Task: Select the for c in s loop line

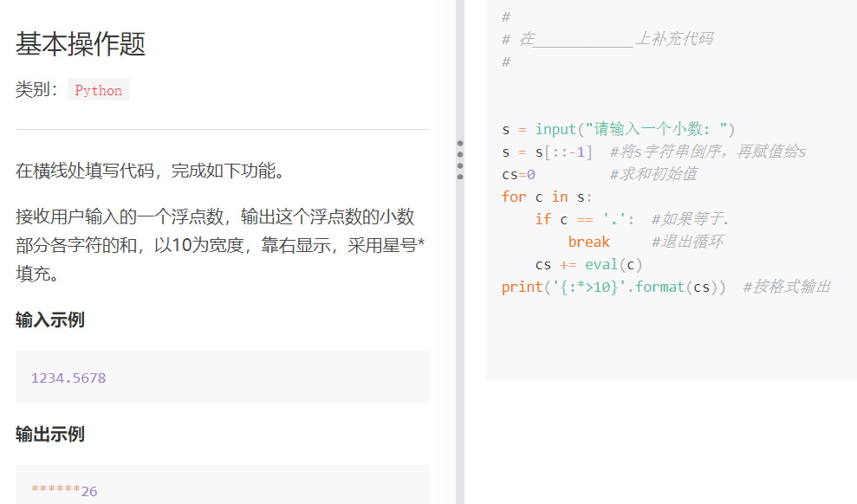Action: tap(547, 197)
